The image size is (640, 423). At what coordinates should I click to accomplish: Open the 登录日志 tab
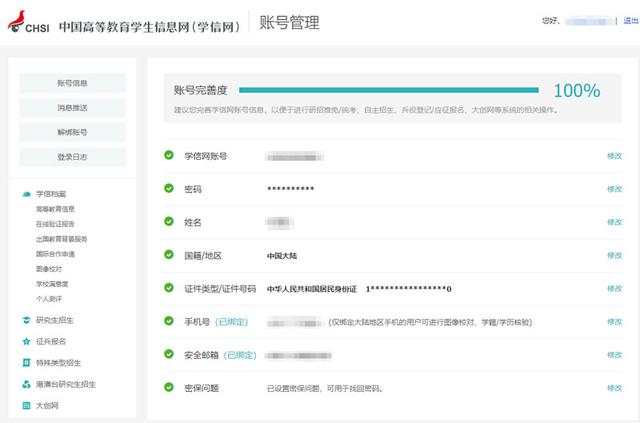coord(72,157)
